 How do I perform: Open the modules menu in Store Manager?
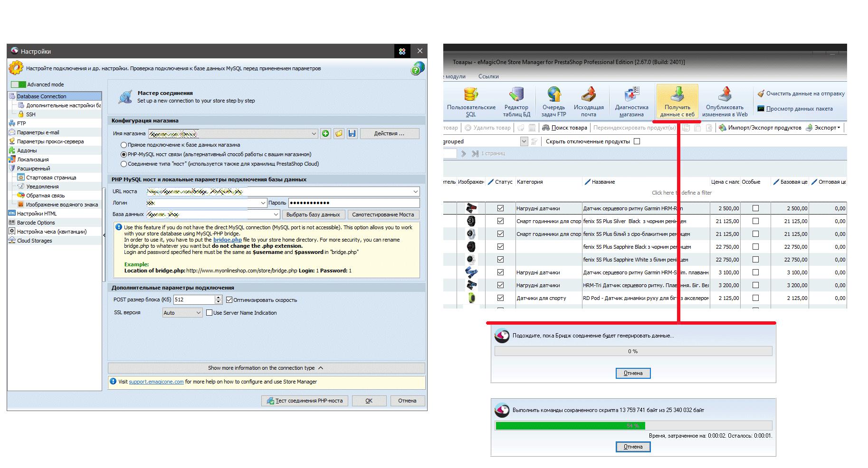pos(455,76)
